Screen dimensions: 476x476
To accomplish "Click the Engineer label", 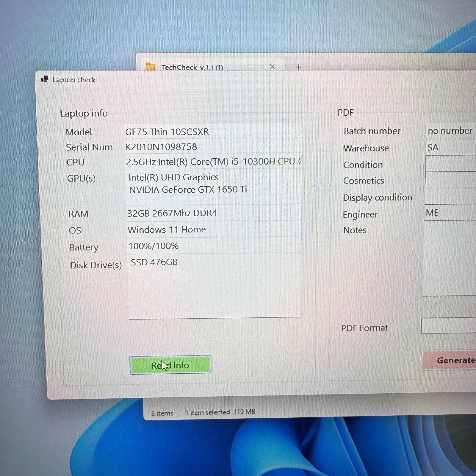I will pyautogui.click(x=360, y=214).
